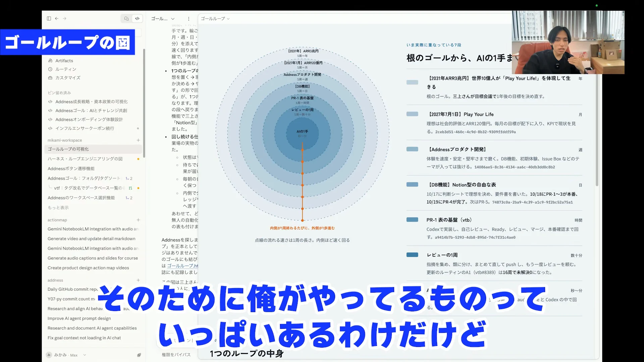Viewport: 644px width, 362px height.
Task: Click the 【DB機能】 row color swatch
Action: (412, 184)
